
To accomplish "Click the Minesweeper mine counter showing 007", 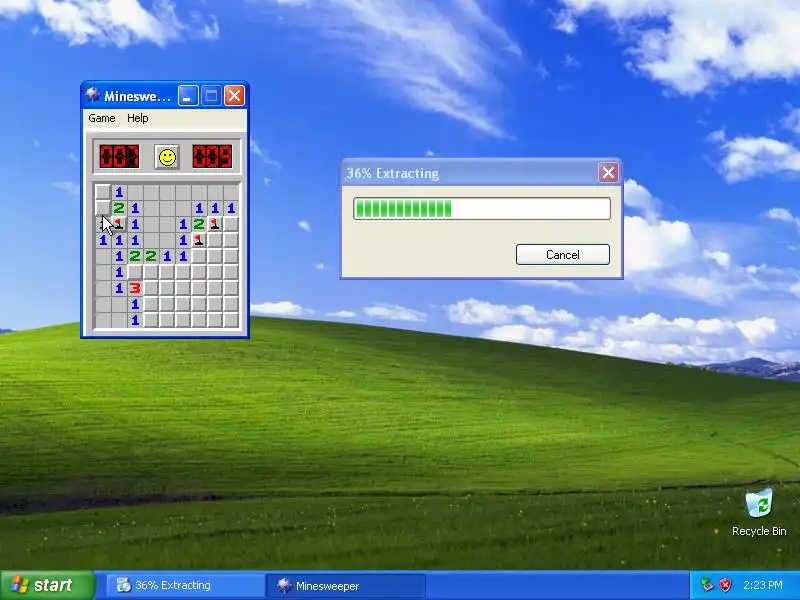I will tap(119, 157).
